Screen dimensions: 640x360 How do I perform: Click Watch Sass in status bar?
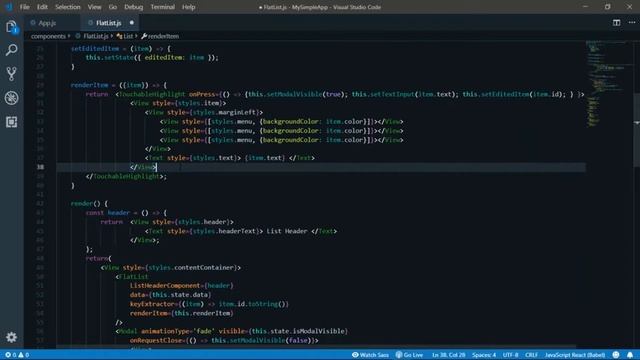click(x=370, y=355)
